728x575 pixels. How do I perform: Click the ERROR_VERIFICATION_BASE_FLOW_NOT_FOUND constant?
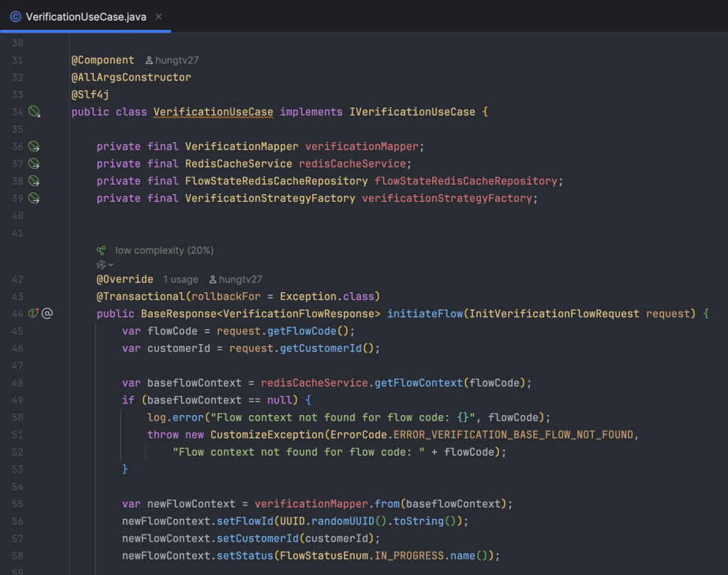click(x=513, y=435)
